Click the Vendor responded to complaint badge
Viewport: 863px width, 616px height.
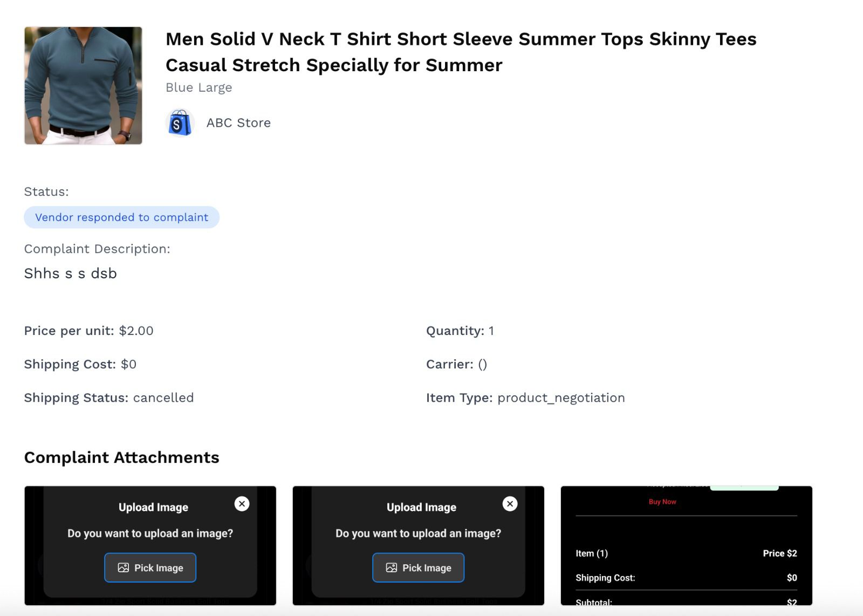(x=121, y=217)
